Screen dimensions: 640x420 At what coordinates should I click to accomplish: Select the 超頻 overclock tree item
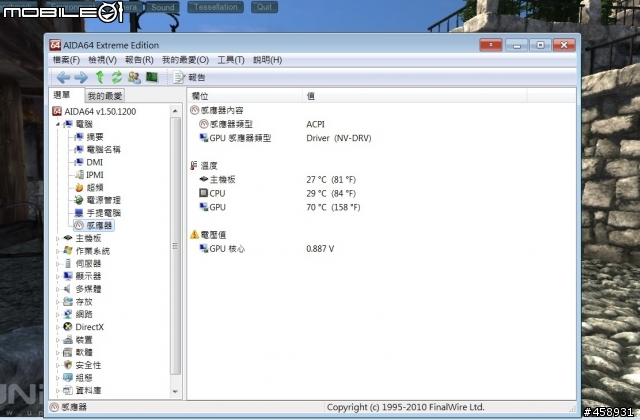(89, 187)
